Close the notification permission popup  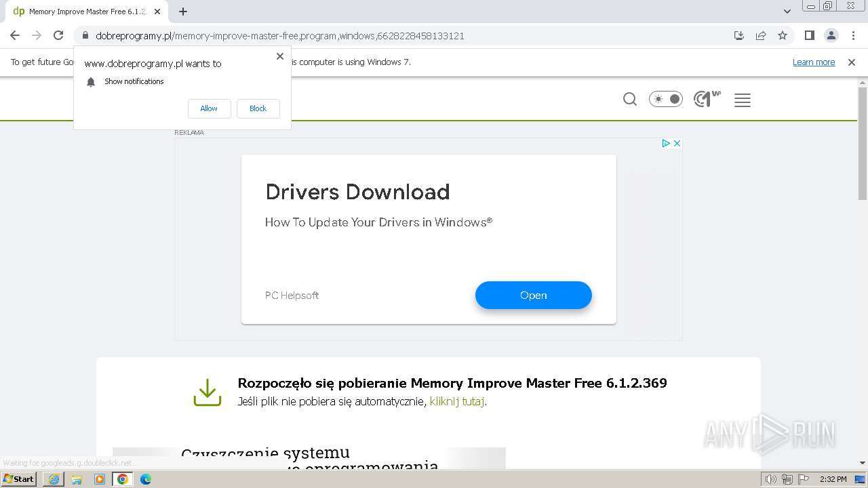(280, 56)
